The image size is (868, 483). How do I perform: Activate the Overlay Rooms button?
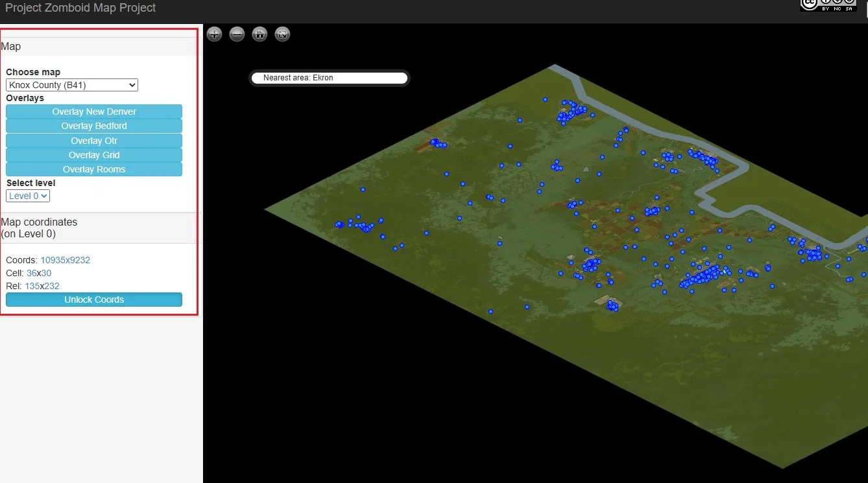tap(94, 169)
